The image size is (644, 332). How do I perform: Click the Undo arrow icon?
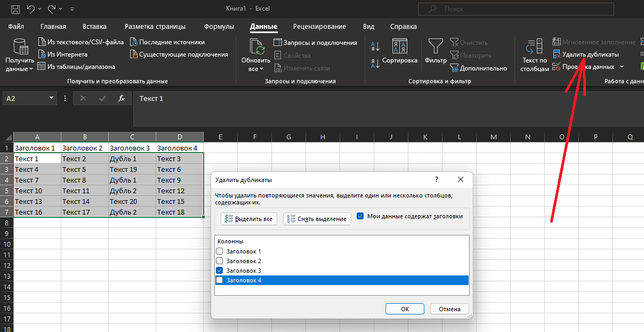pos(31,9)
